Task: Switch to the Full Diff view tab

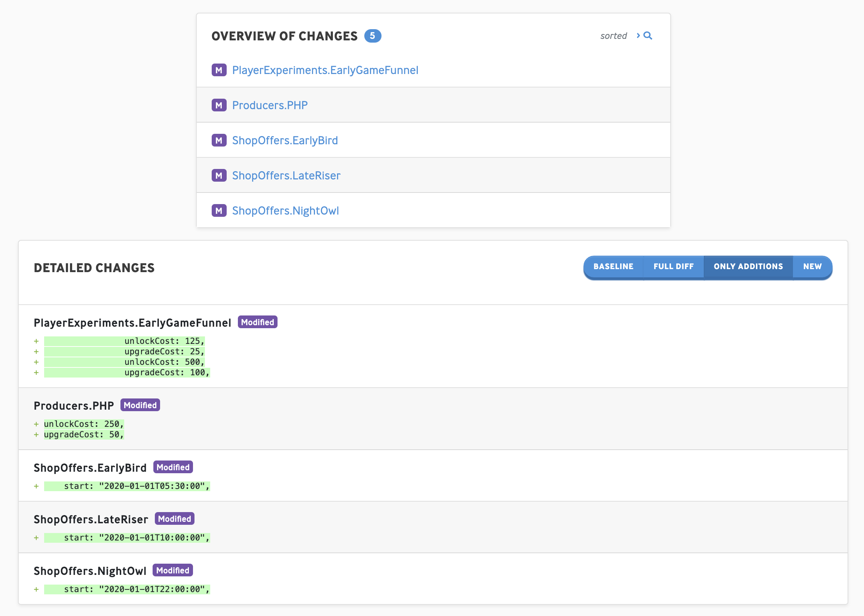Action: tap(674, 267)
